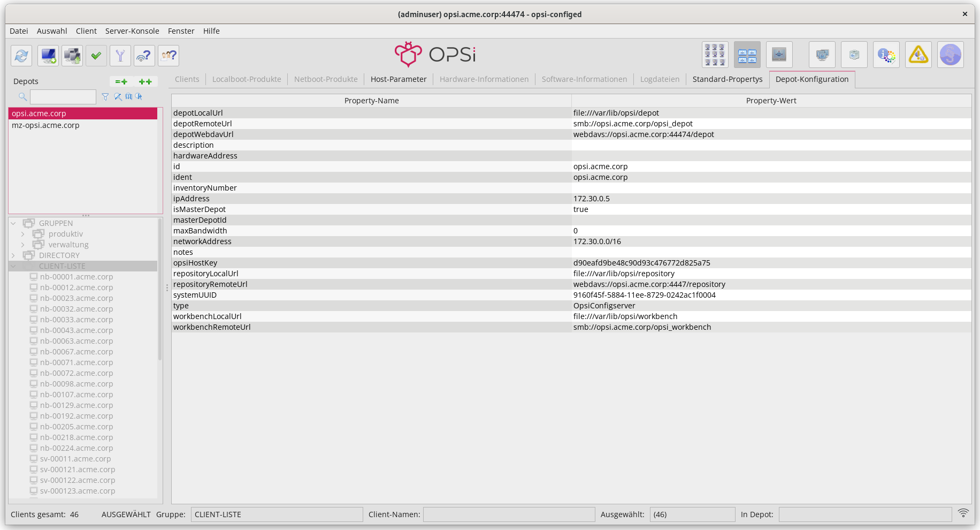980x530 pixels.
Task: Click the Gruppe field showing CLIENT-LISTE
Action: click(x=277, y=514)
